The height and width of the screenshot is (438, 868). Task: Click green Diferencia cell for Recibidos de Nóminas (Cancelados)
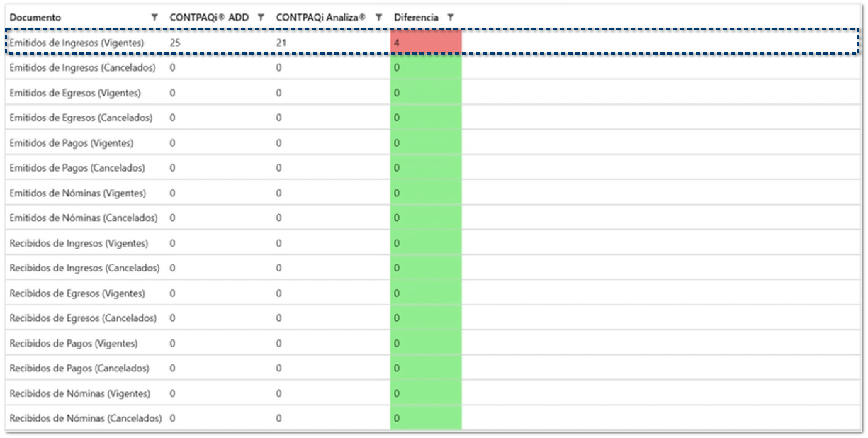click(x=426, y=418)
